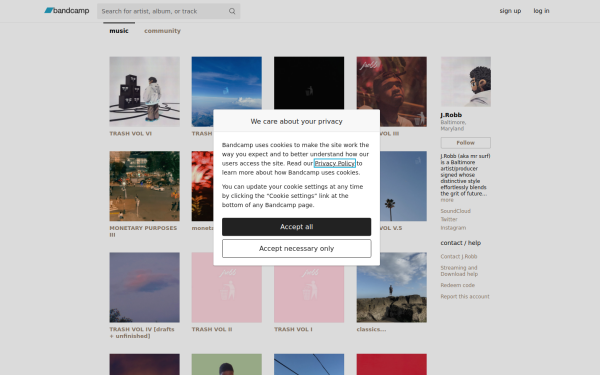Expand the bio with more link
This screenshot has height=375, width=600.
tap(447, 200)
